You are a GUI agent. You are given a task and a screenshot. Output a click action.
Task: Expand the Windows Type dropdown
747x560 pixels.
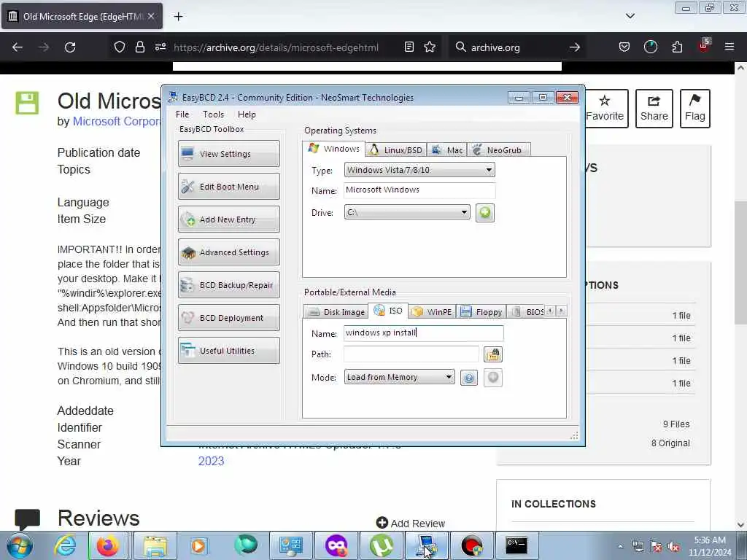pos(419,170)
